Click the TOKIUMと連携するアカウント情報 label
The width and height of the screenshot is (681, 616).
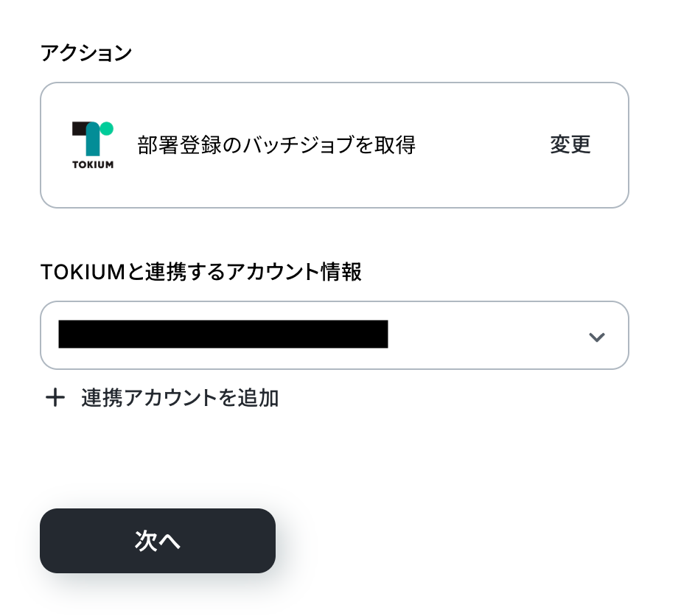tap(200, 273)
